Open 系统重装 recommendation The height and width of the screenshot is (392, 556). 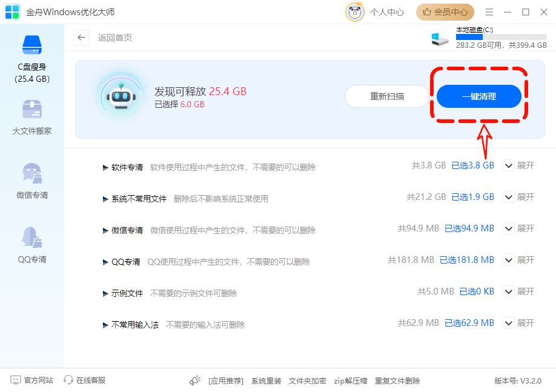pyautogui.click(x=266, y=381)
